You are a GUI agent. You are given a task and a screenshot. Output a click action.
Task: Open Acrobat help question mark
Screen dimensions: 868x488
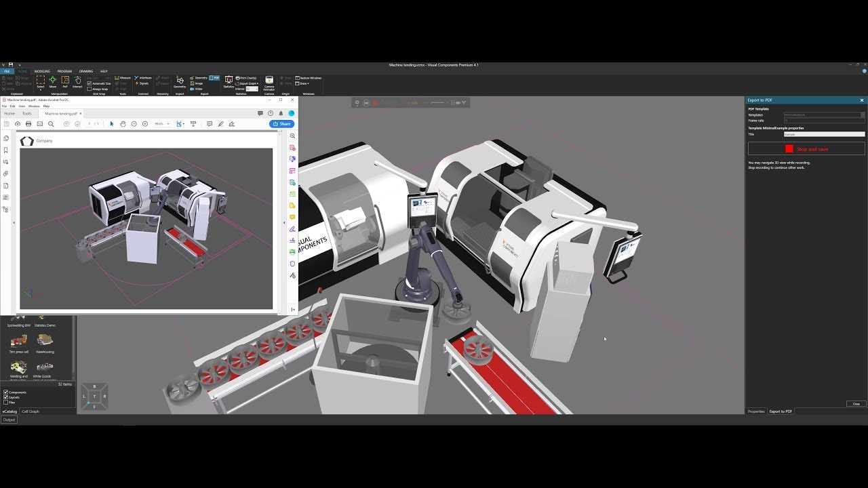click(271, 113)
